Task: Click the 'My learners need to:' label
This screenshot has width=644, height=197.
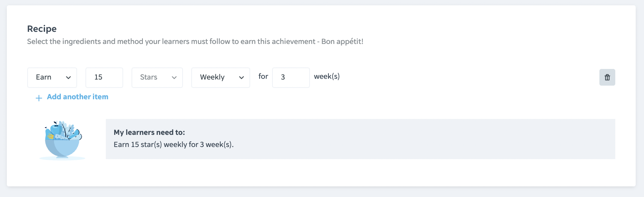Action: (149, 132)
